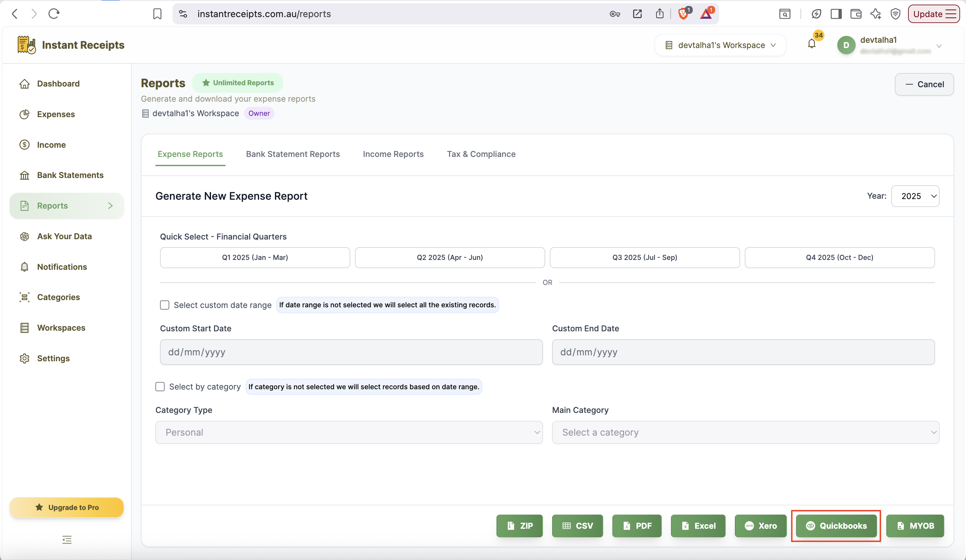966x560 pixels.
Task: Switch to Bank Statement Reports tab
Action: click(x=293, y=154)
